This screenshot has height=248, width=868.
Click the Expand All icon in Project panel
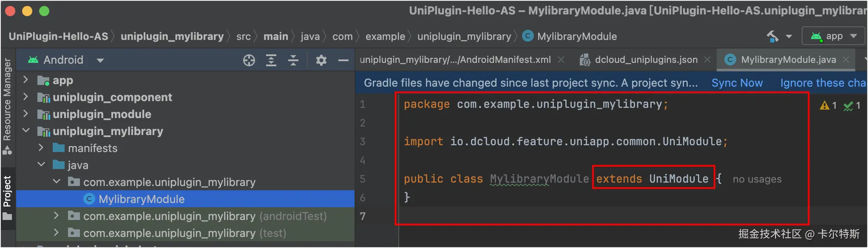[271, 60]
